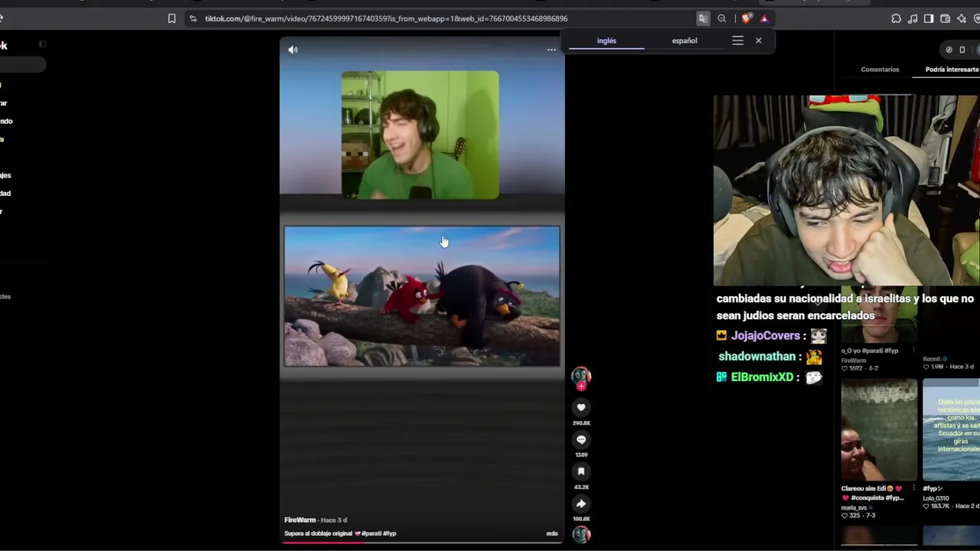Click the shadownathan chat username
This screenshot has height=551, width=980.
(x=757, y=357)
